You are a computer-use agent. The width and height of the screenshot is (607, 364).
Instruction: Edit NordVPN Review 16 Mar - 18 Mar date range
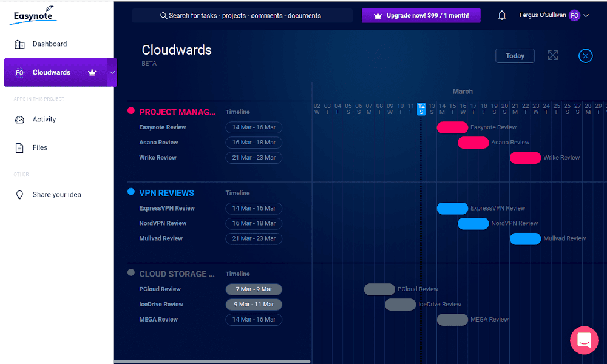[254, 223]
